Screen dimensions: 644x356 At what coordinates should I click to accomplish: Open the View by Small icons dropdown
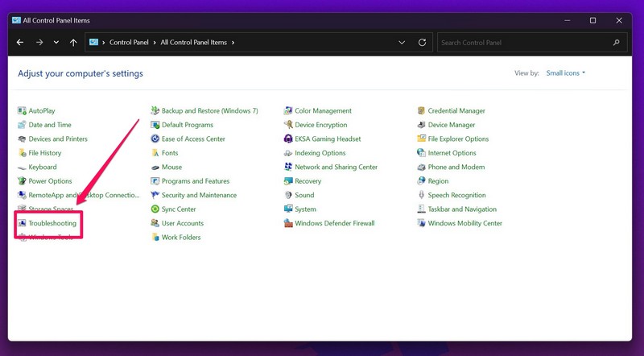coord(563,73)
